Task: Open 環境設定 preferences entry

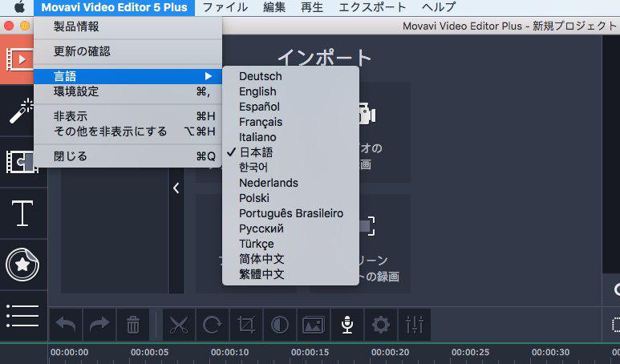Action: pos(128,91)
